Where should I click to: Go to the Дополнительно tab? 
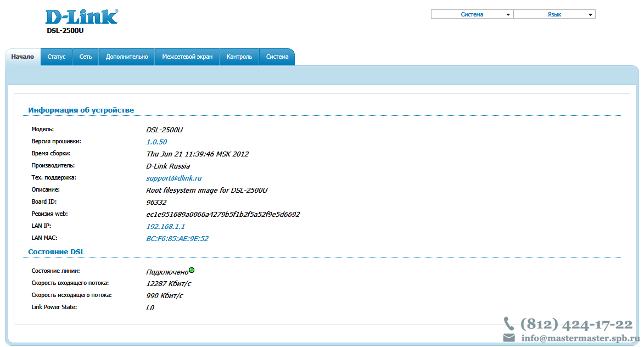(x=127, y=57)
